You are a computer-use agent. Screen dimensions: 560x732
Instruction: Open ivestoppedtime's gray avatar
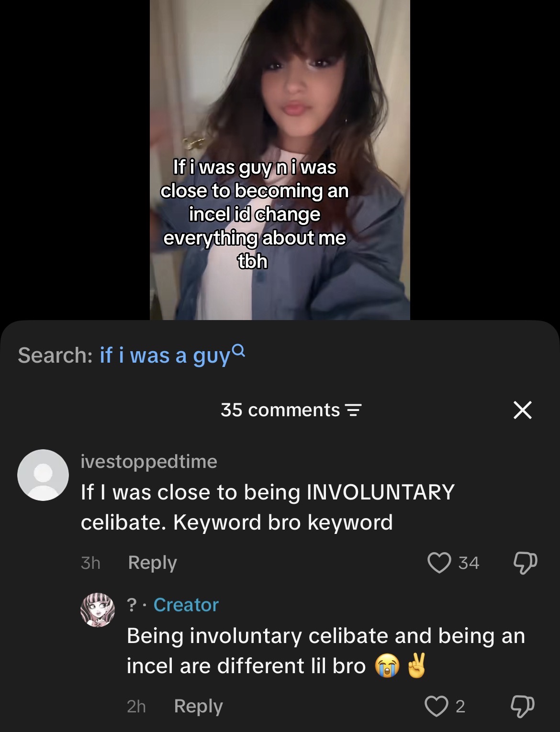43,475
